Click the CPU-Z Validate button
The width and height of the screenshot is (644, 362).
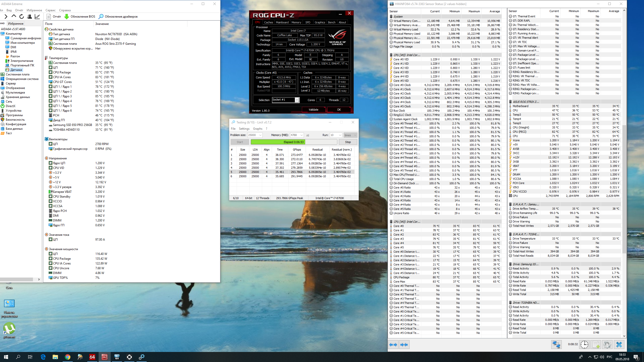313,110
